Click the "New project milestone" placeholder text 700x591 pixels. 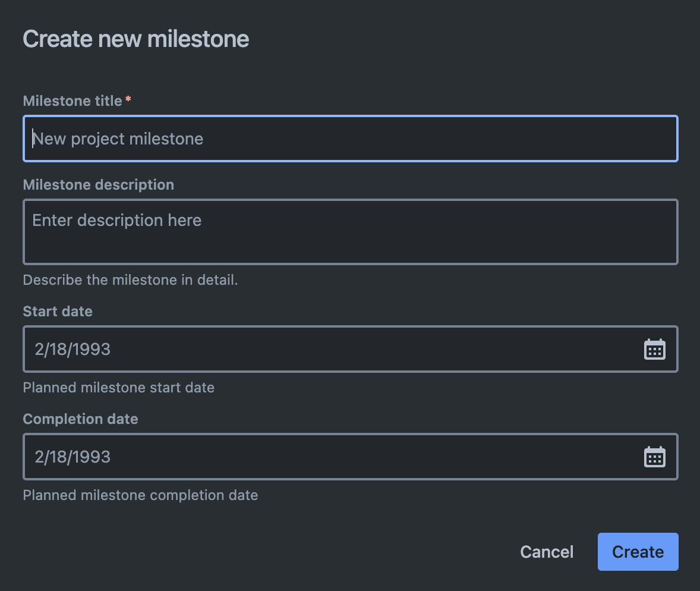pos(118,139)
